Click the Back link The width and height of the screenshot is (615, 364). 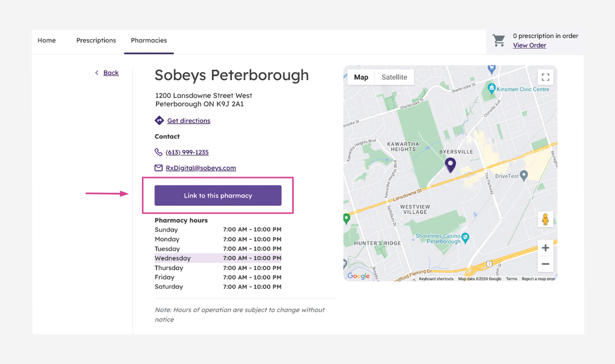click(111, 73)
